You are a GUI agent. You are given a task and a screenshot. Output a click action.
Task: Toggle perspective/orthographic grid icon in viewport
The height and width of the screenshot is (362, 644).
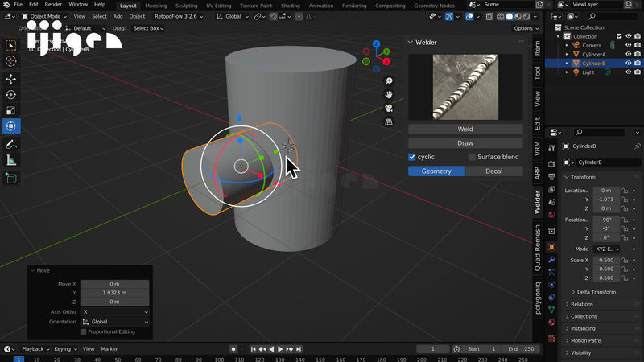tap(389, 121)
